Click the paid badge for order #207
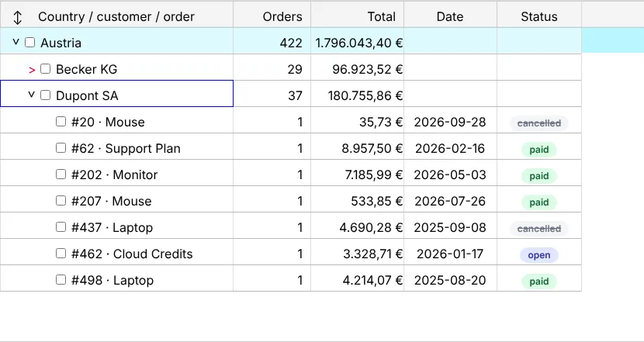The height and width of the screenshot is (342, 644). point(538,202)
